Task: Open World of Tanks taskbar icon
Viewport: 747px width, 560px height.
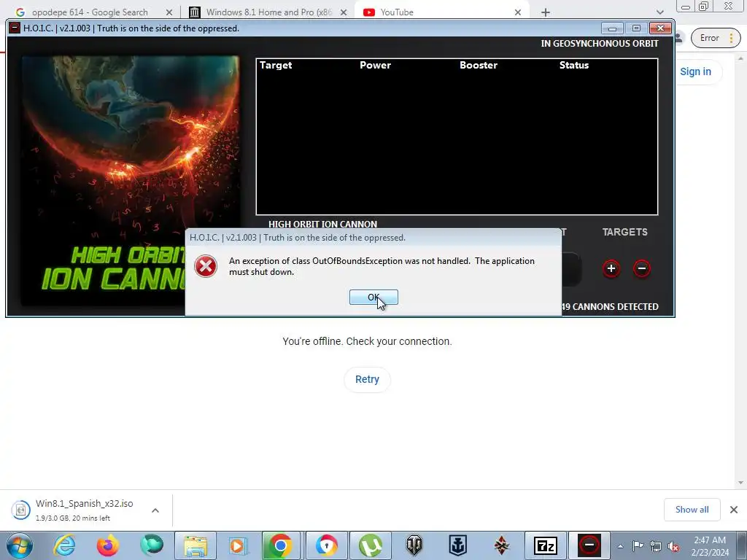Action: point(414,545)
